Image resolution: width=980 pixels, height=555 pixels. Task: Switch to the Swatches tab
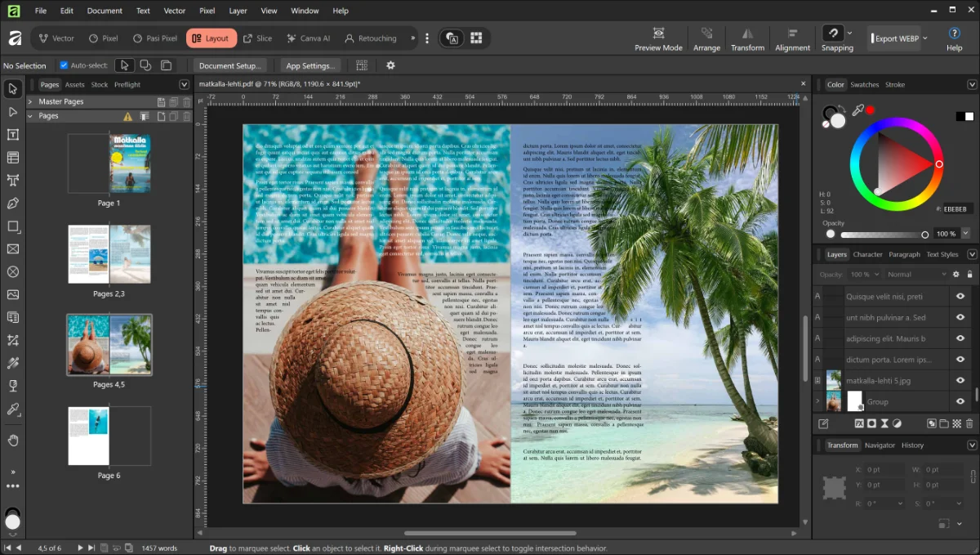tap(864, 84)
